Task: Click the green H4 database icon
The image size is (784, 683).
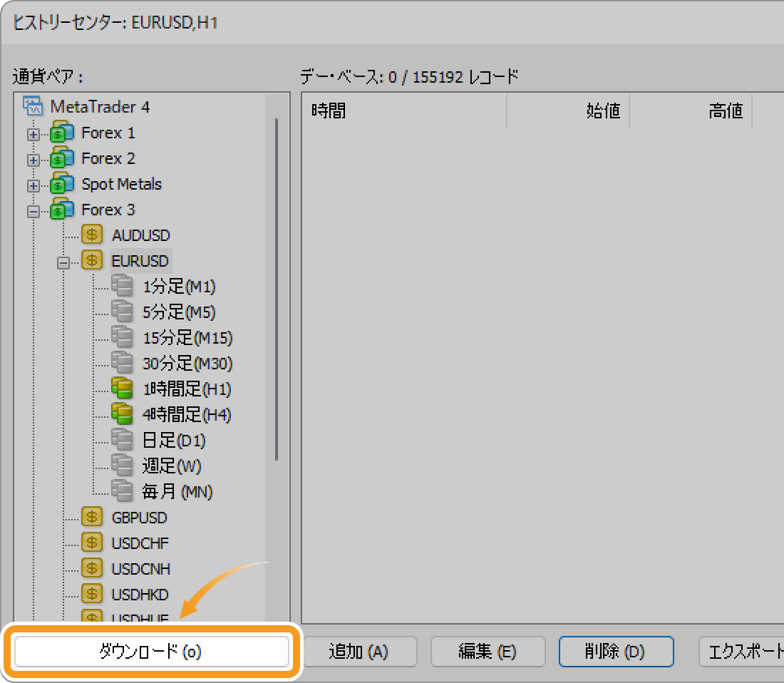Action: click(122, 414)
